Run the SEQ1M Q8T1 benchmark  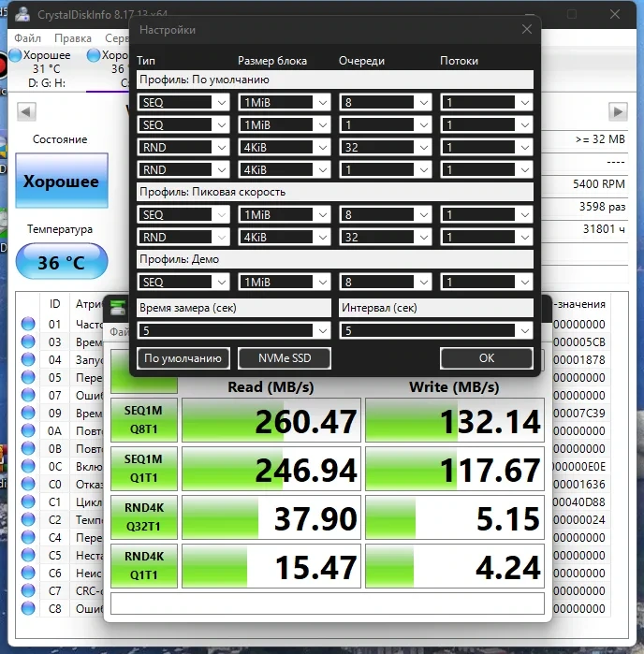point(143,420)
